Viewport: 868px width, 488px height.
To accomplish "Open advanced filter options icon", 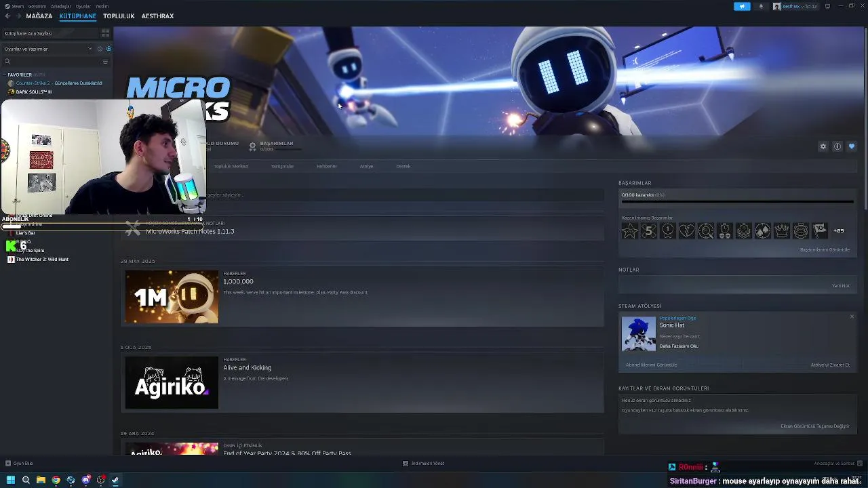I will point(105,62).
